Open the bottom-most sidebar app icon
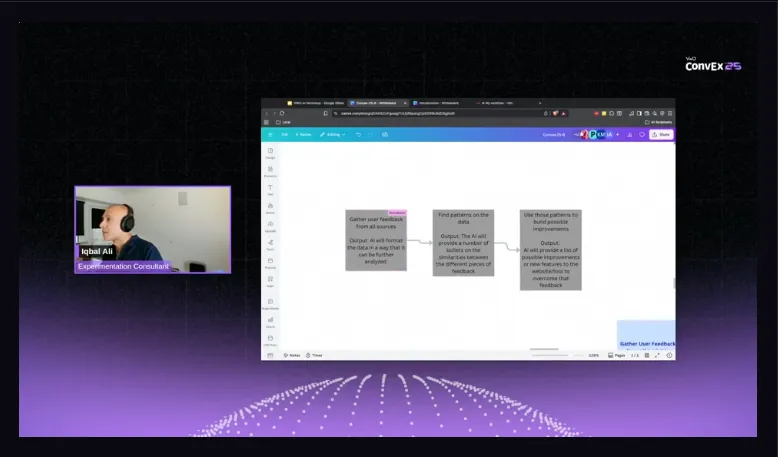Screen dimensions: 778x457 click(x=270, y=340)
